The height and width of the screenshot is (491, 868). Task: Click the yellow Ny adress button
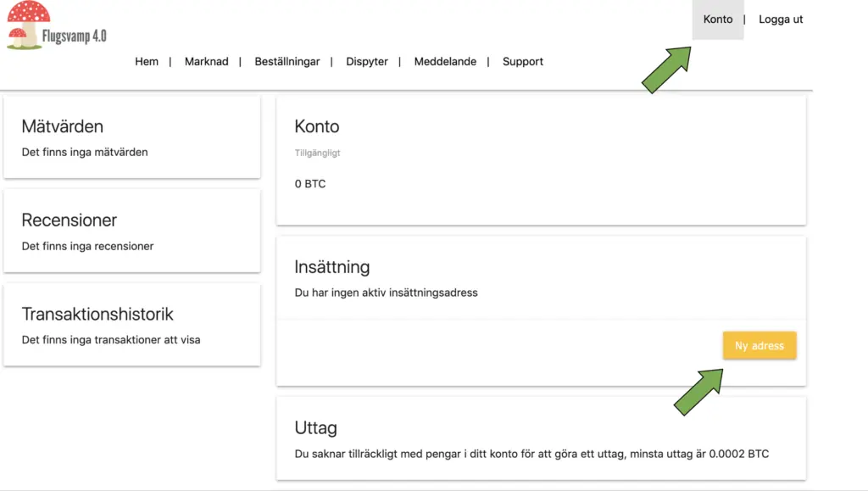pyautogui.click(x=759, y=345)
